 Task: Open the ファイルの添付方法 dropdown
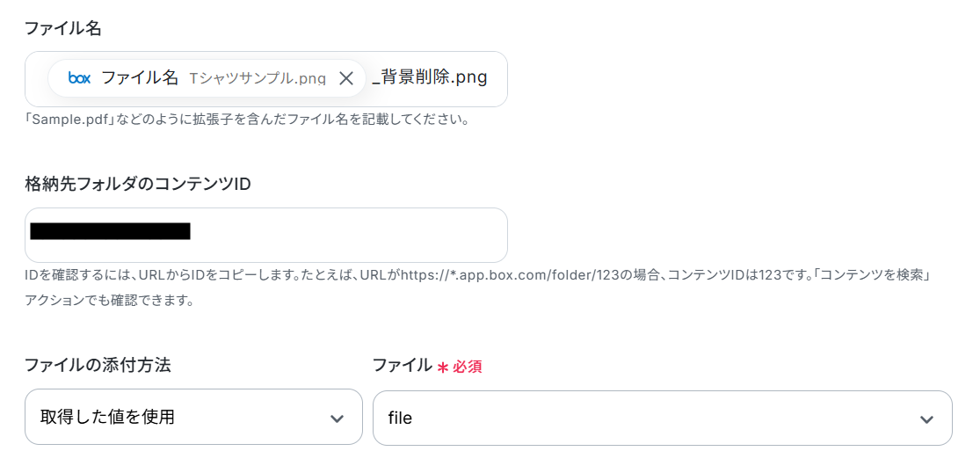pyautogui.click(x=193, y=417)
